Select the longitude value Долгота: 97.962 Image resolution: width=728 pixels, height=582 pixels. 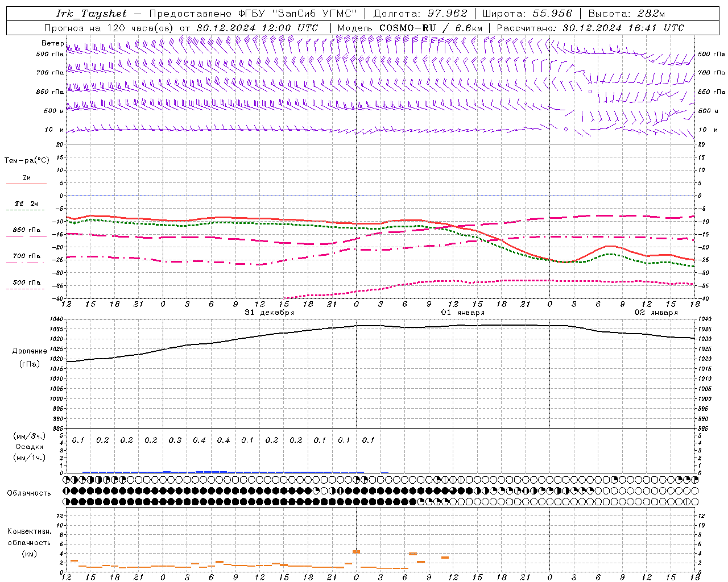coord(420,14)
